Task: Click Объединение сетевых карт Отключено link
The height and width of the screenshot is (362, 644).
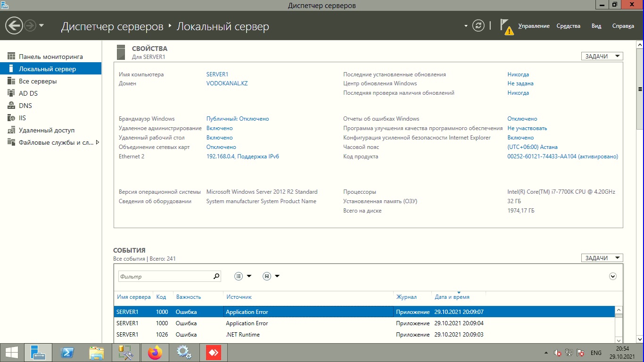Action: pyautogui.click(x=221, y=147)
